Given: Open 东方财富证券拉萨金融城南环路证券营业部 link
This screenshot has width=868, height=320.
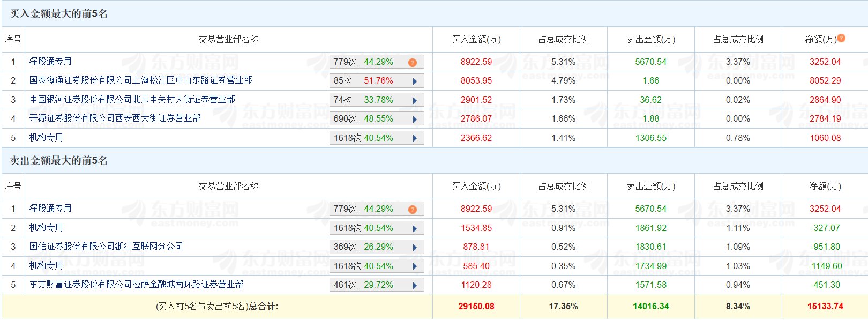Looking at the screenshot, I should [x=136, y=285].
